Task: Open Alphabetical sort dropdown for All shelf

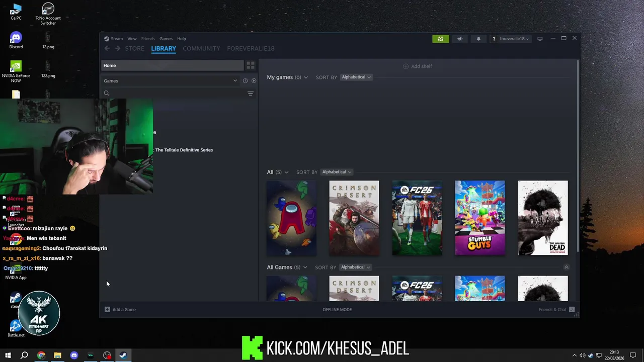Action: click(337, 172)
